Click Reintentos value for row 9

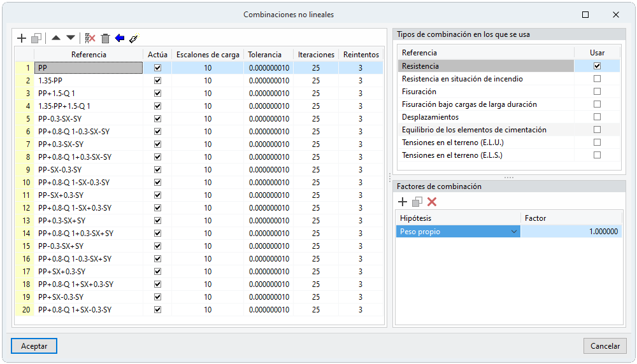[361, 170]
